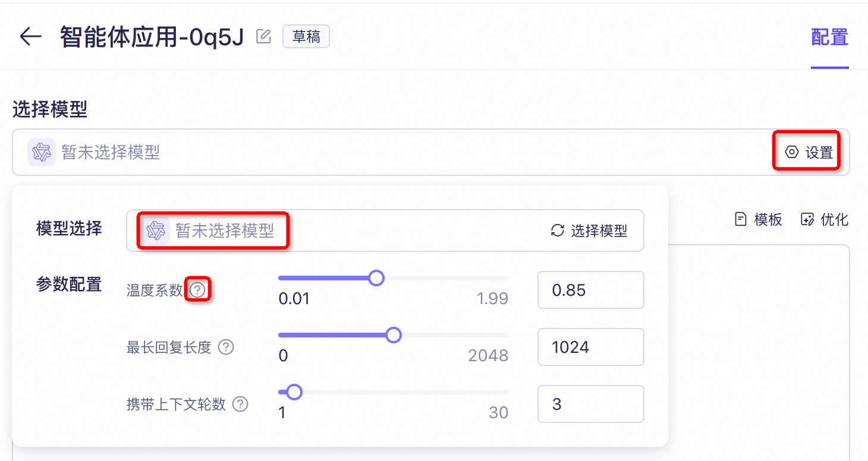Viewport: 868px width, 461px height.
Task: Click the 智能体应用-0q5J title
Action: click(x=152, y=37)
